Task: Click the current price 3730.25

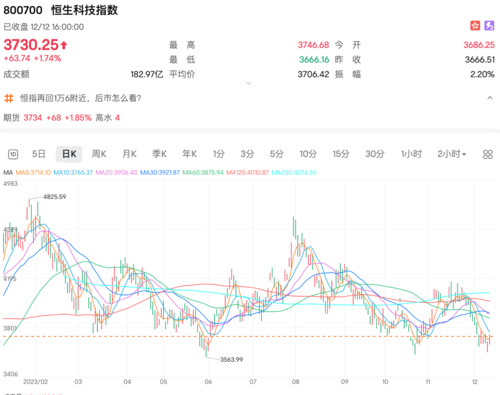Action: point(31,45)
